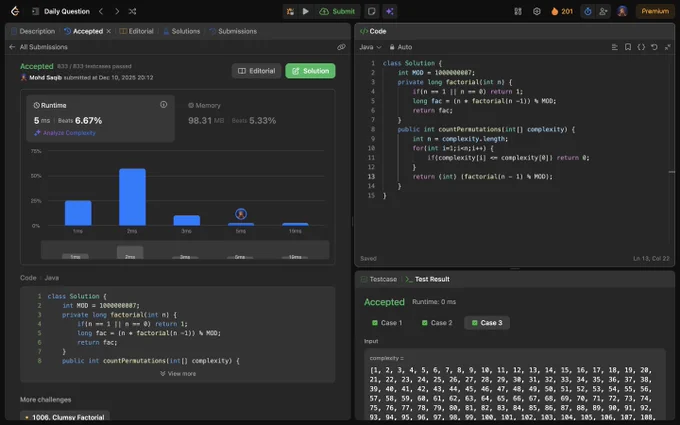
Task: Go back to All Submissions
Action: pos(38,47)
